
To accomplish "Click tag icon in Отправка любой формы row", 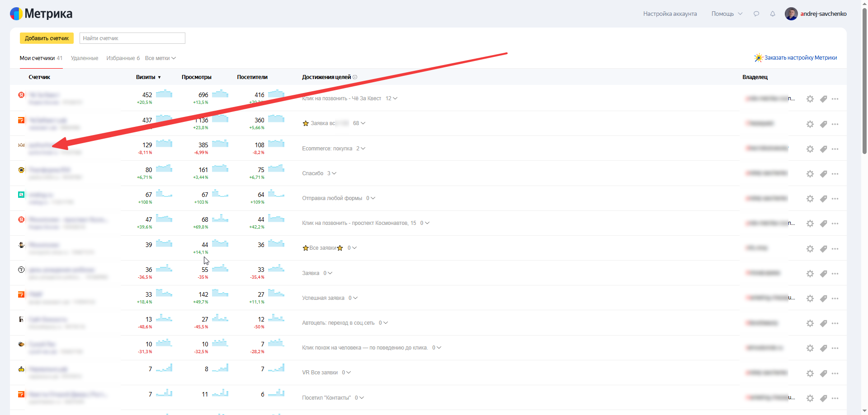I will click(x=823, y=199).
